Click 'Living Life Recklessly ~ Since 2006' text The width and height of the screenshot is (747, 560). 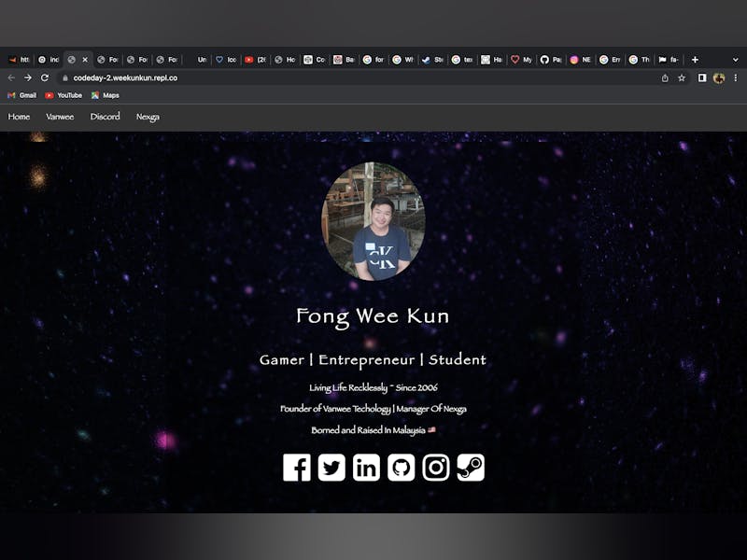click(x=373, y=387)
